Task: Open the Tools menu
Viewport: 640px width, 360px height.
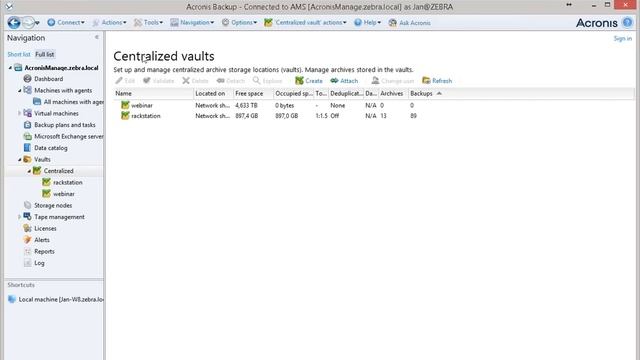Action: [149, 22]
